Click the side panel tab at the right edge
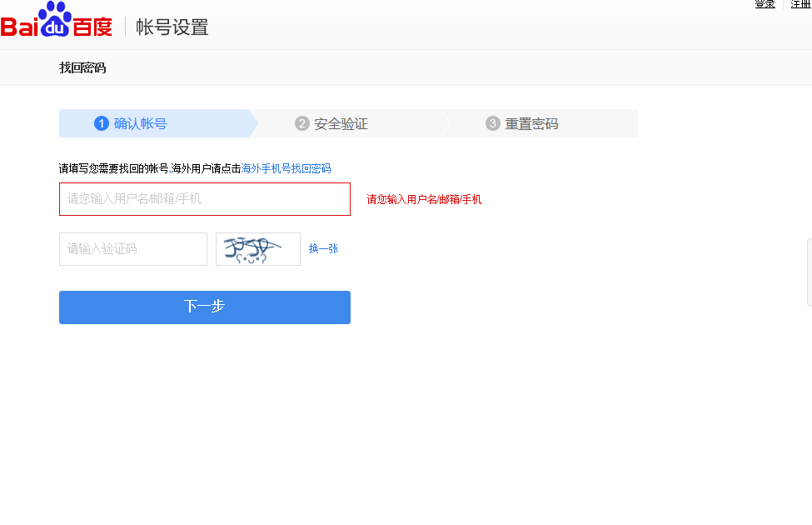Viewport: 812px width, 525px height. tap(810, 272)
